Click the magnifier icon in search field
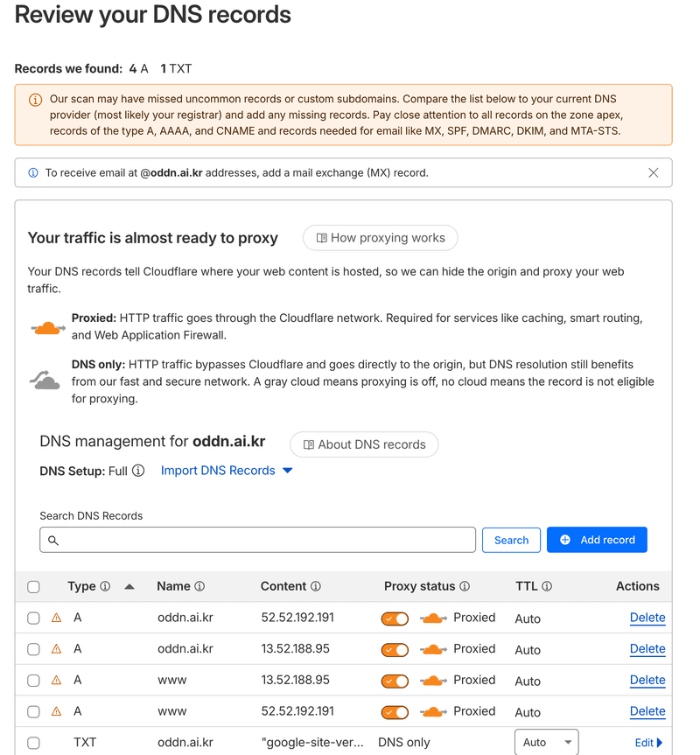 click(x=53, y=541)
